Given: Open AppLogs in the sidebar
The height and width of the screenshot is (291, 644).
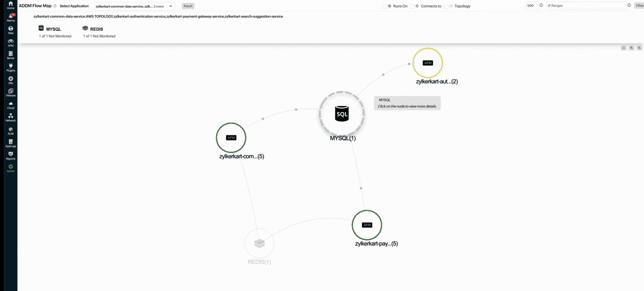Looking at the screenshot, I should [11, 143].
